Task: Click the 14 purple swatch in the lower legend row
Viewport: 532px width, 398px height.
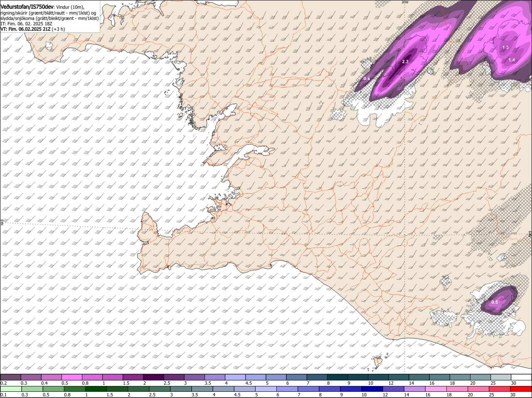Action: tap(415, 389)
